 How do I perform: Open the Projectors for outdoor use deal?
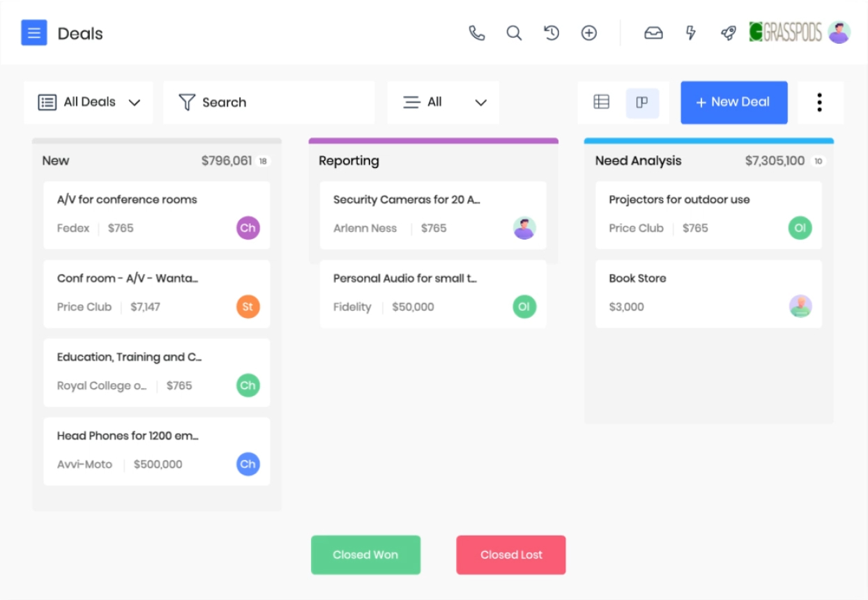point(709,215)
